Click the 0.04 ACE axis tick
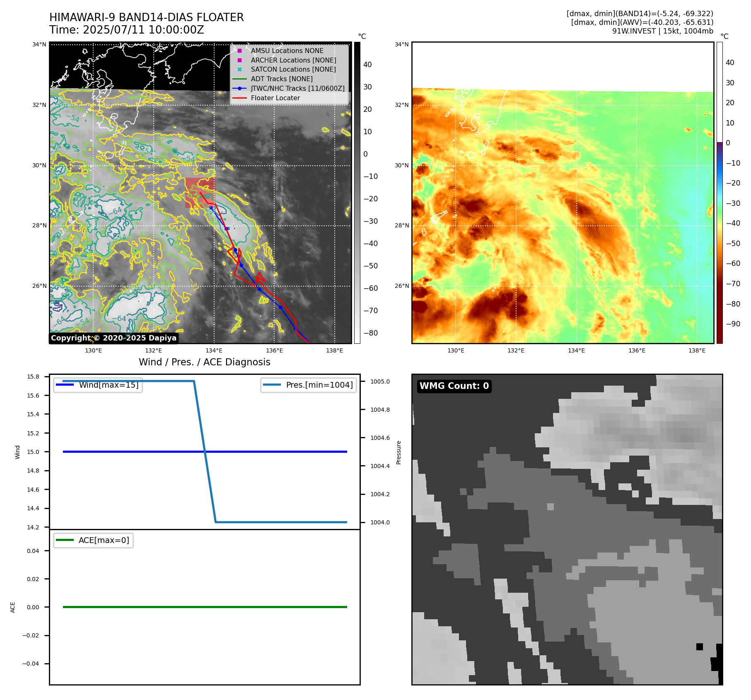The height and width of the screenshot is (700, 751). tap(33, 551)
